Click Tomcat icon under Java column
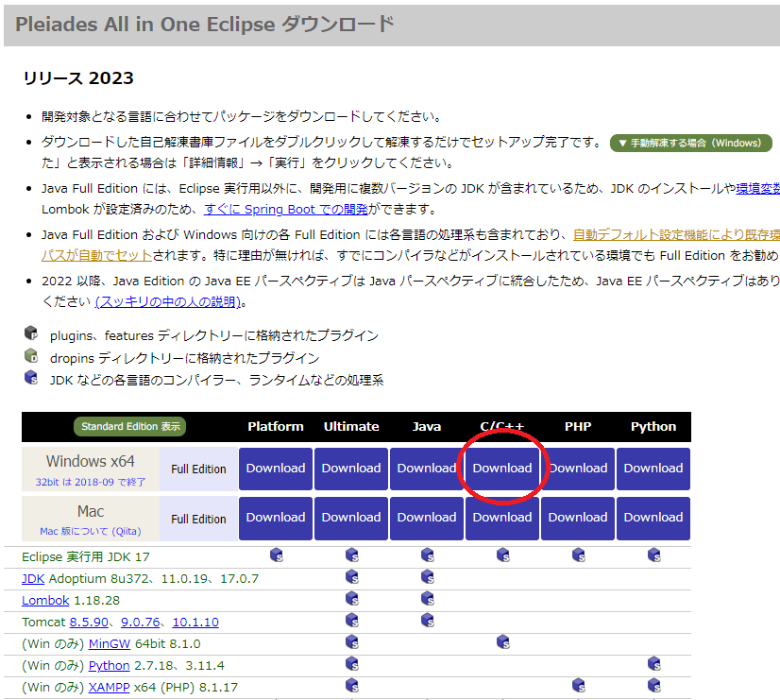 (x=428, y=621)
